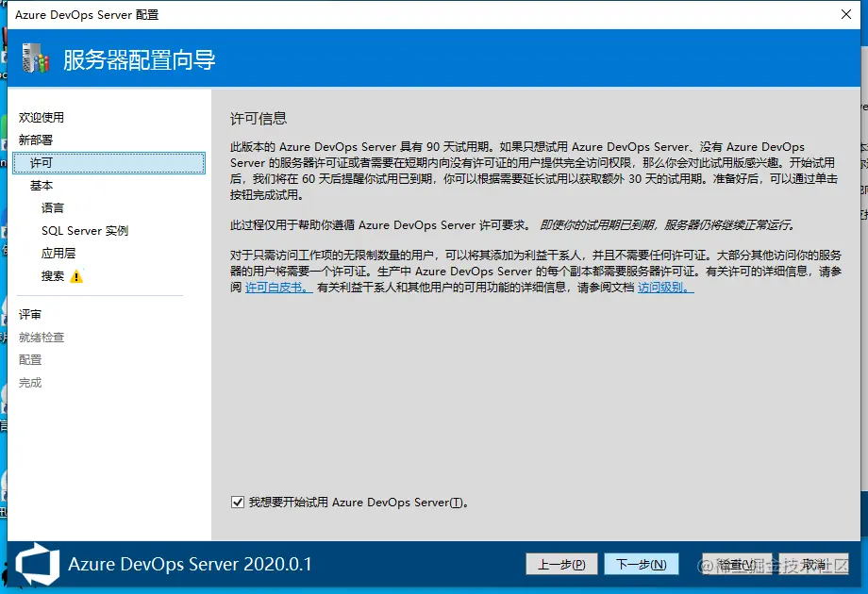Open the 许可白皮书 link
The image size is (868, 594).
point(279,288)
